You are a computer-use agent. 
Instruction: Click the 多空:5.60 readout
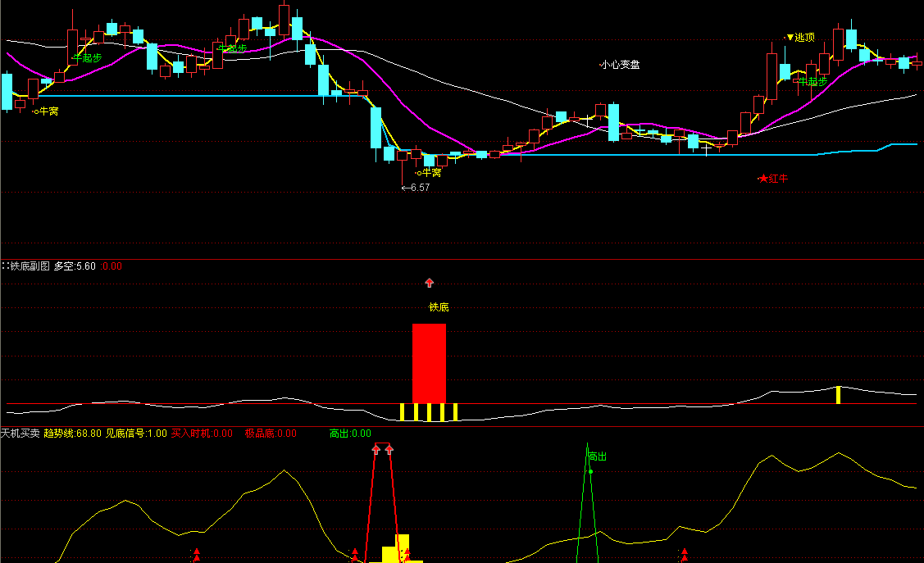click(75, 266)
